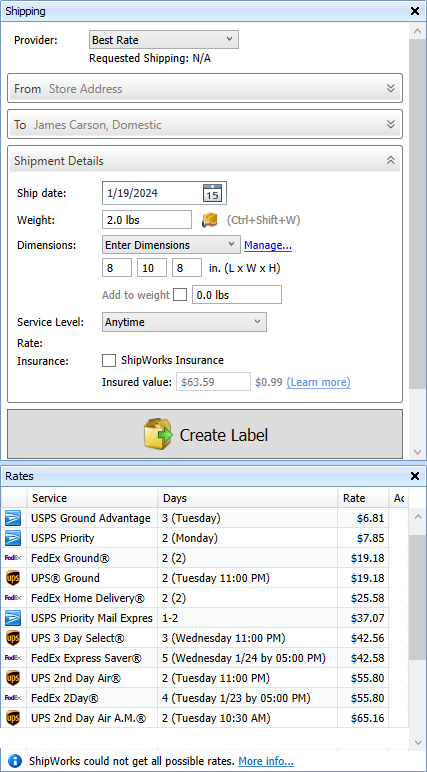The width and height of the screenshot is (427, 772).
Task: Click the USPS icon for USPS Priority row
Action: (13, 538)
